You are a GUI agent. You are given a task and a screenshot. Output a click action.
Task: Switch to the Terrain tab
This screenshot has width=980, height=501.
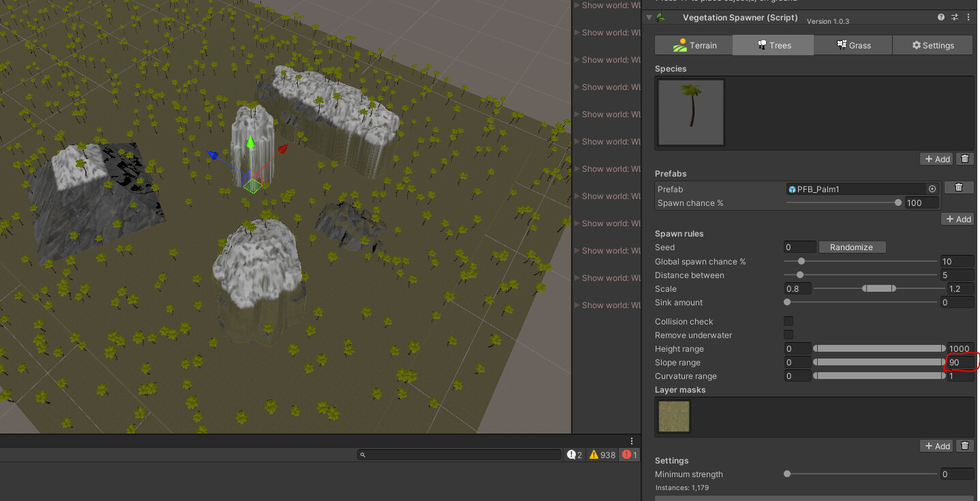(x=693, y=45)
